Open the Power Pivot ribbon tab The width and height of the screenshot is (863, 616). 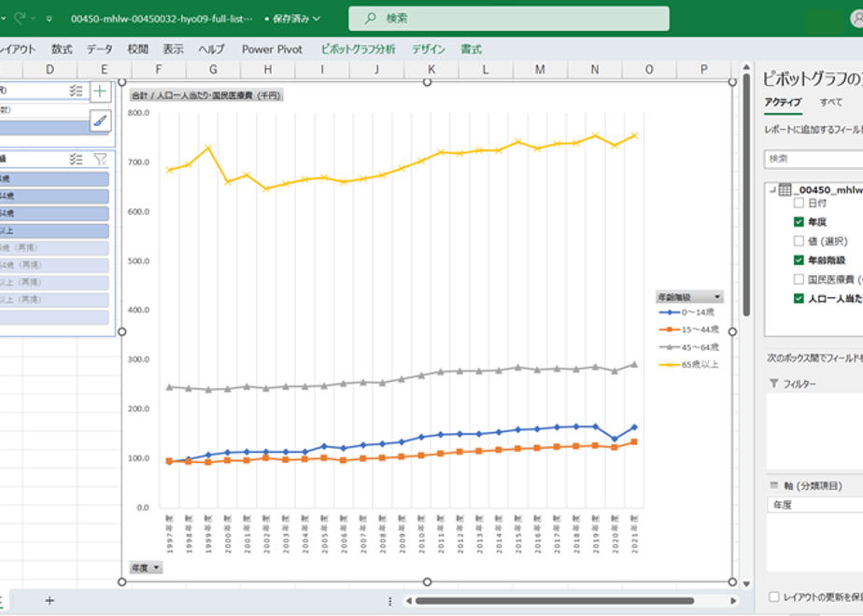272,49
